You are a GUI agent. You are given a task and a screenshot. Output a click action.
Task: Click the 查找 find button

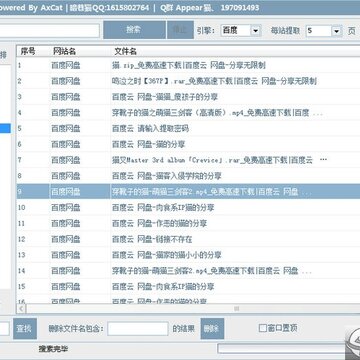coord(25,329)
